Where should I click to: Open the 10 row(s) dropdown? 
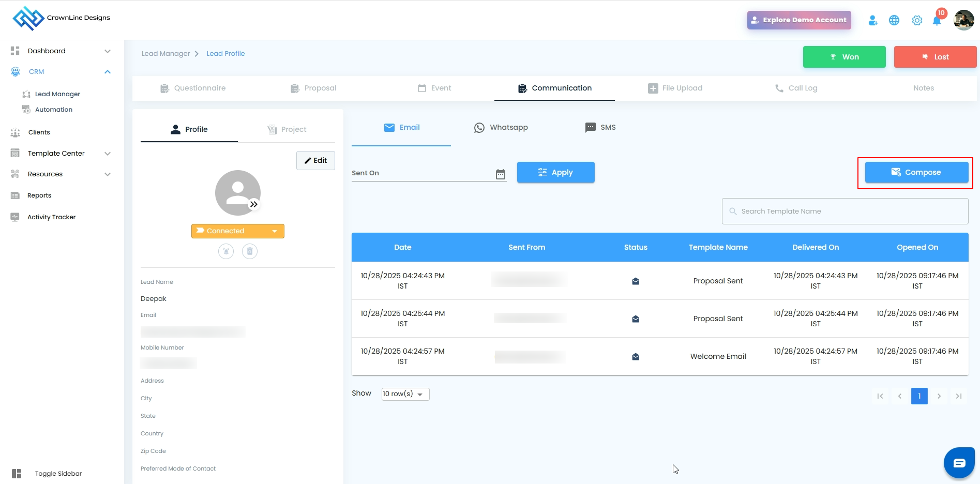coord(405,394)
